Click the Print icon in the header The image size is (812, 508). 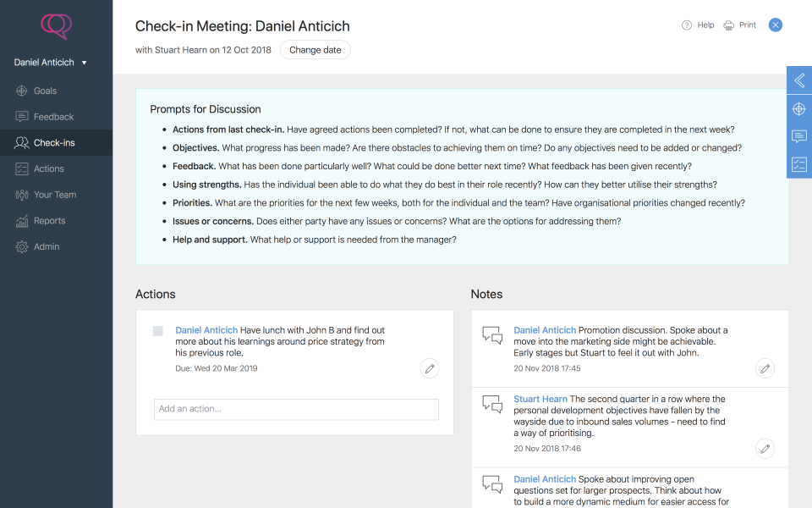pyautogui.click(x=729, y=25)
